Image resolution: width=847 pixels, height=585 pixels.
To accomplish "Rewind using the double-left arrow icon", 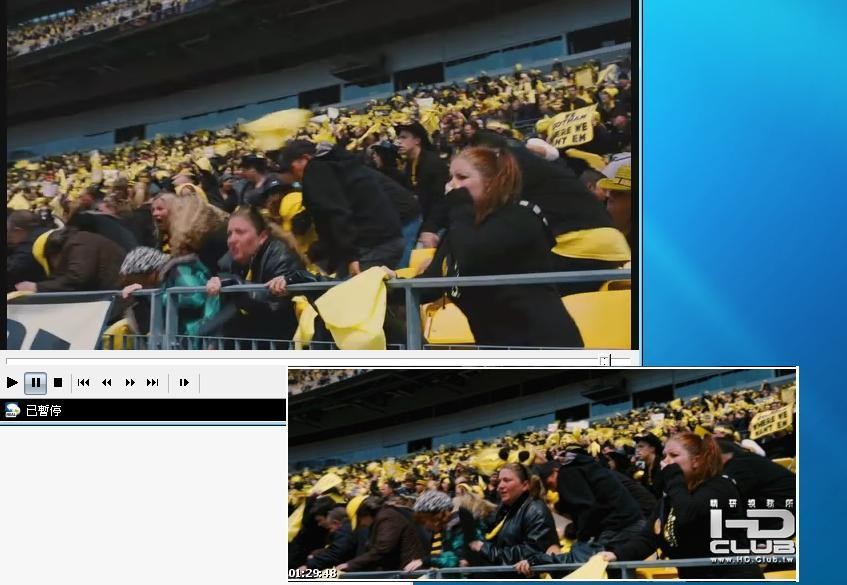I will tap(106, 382).
